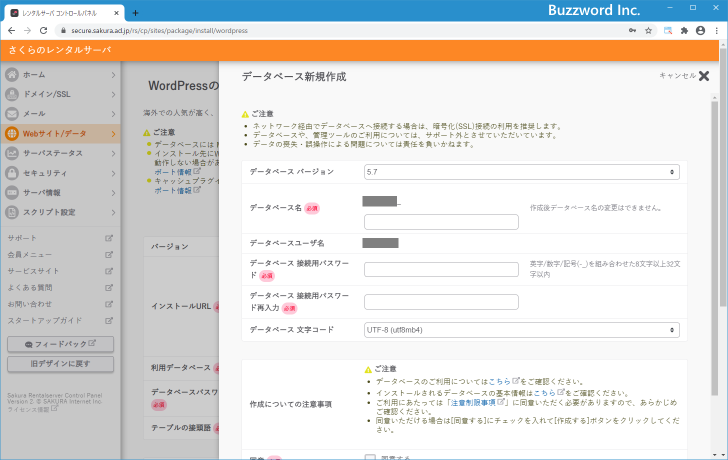Click the browser reload icon
728x460 pixels.
click(44, 31)
